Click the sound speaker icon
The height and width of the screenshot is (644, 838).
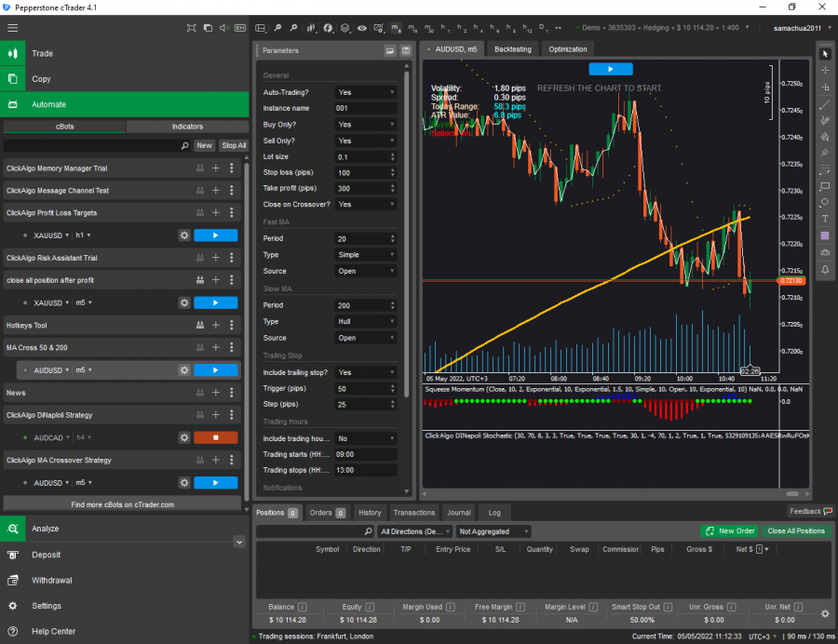(223, 28)
